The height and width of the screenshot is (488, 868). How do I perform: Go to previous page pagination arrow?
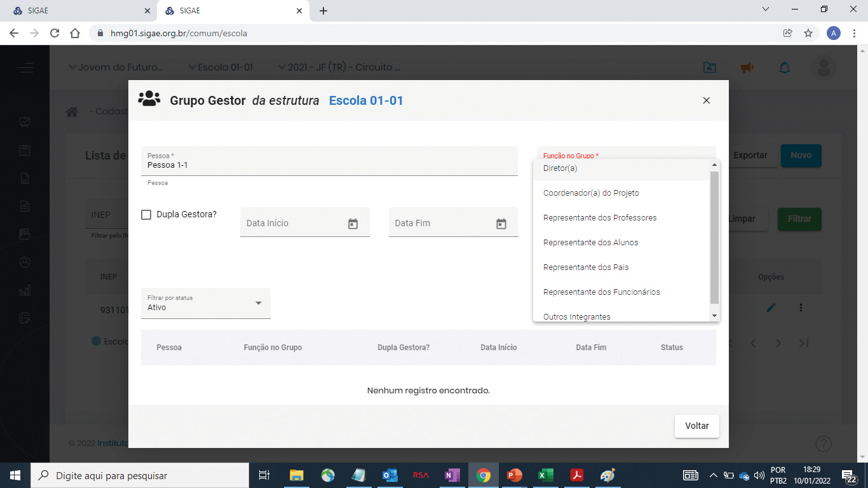[753, 343]
